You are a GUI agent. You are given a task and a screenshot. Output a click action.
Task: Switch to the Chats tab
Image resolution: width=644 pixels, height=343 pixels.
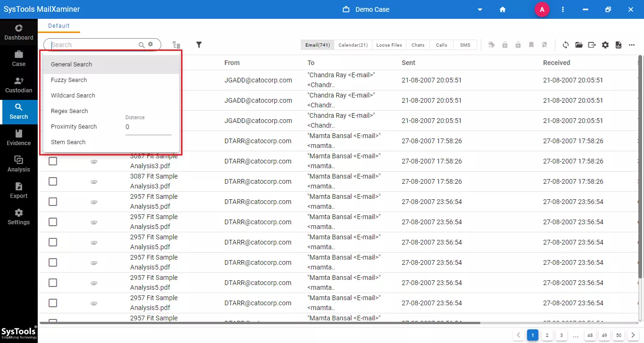[418, 45]
